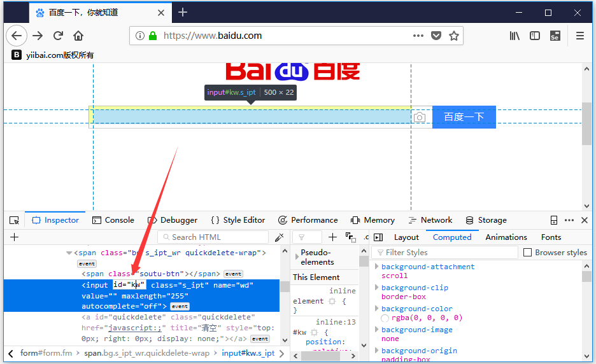Open the Selenium IDE extension icon

tap(555, 36)
